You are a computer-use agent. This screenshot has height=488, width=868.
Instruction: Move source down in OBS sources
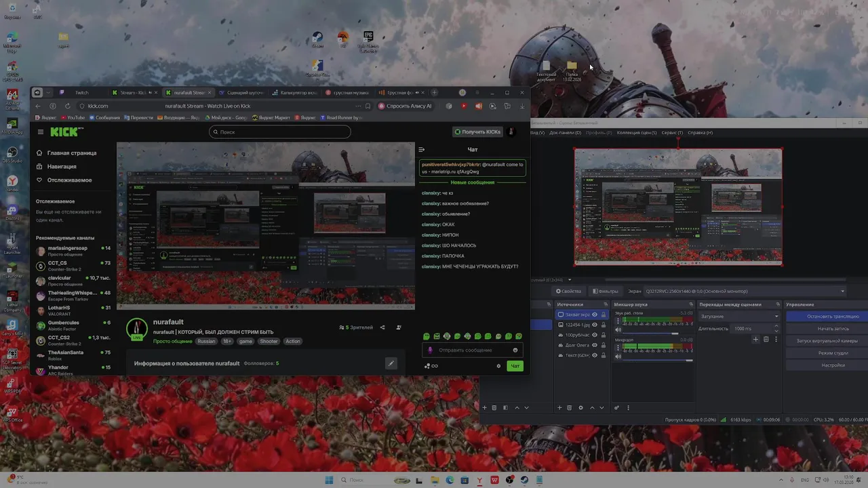coord(601,407)
